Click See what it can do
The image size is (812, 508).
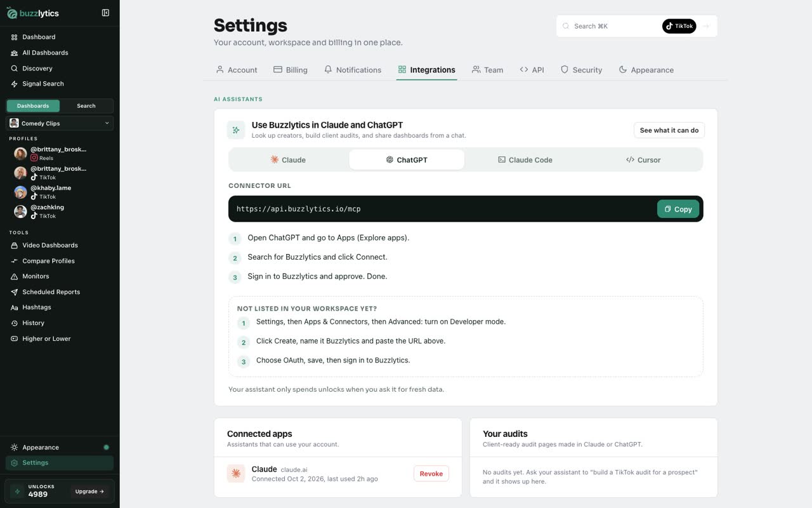[669, 130]
